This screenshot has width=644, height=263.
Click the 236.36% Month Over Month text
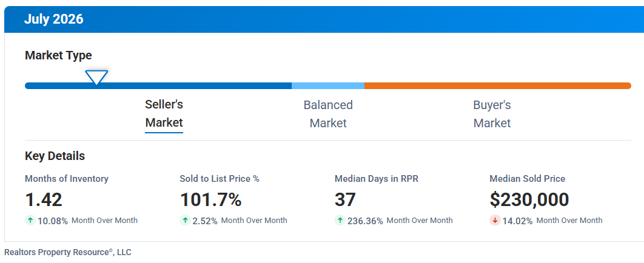tap(400, 221)
